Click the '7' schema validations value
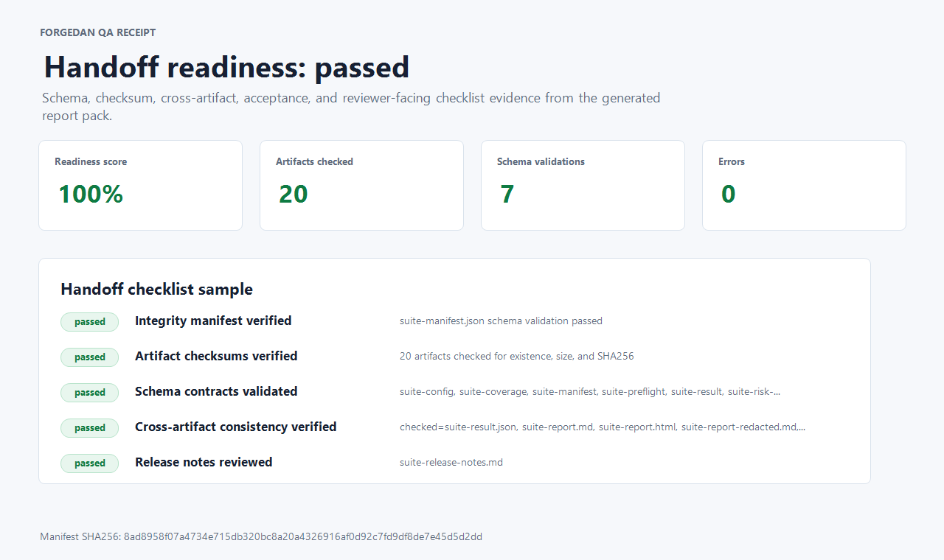 point(507,194)
